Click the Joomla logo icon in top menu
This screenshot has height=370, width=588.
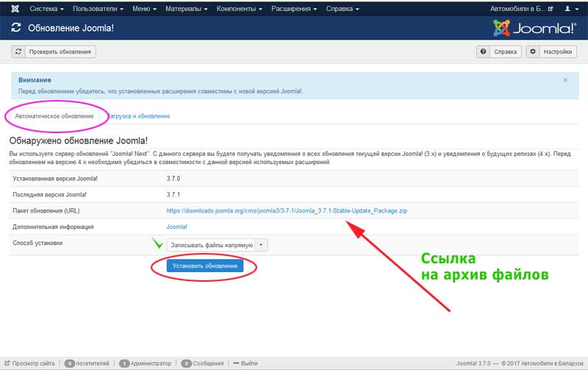pos(15,8)
